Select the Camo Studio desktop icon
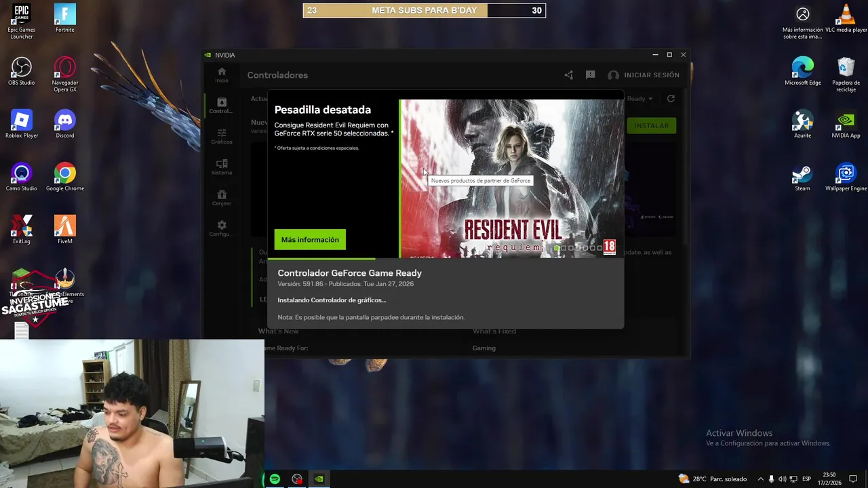This screenshot has height=488, width=868. (22, 177)
